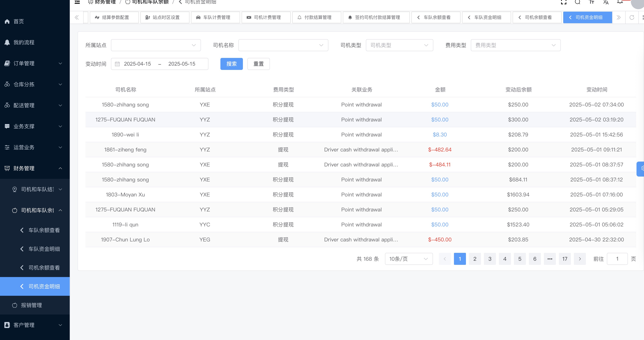Open 司机余额查看 in the sidebar
This screenshot has width=644, height=340.
coord(44,268)
